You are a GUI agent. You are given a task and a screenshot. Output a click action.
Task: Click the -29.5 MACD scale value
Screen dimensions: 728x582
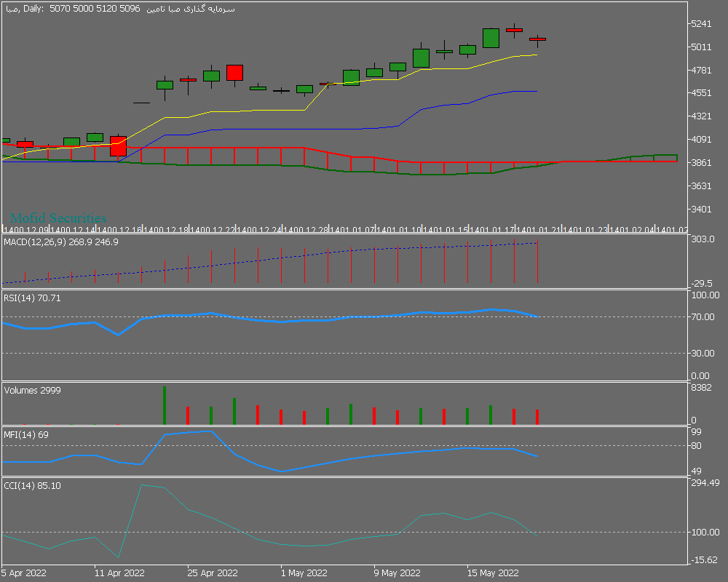point(702,284)
